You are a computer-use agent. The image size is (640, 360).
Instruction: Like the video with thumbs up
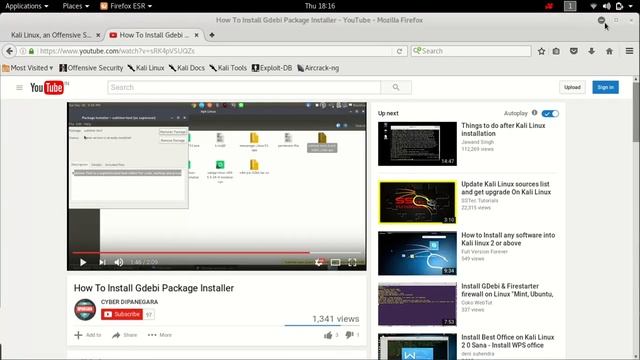(x=328, y=335)
